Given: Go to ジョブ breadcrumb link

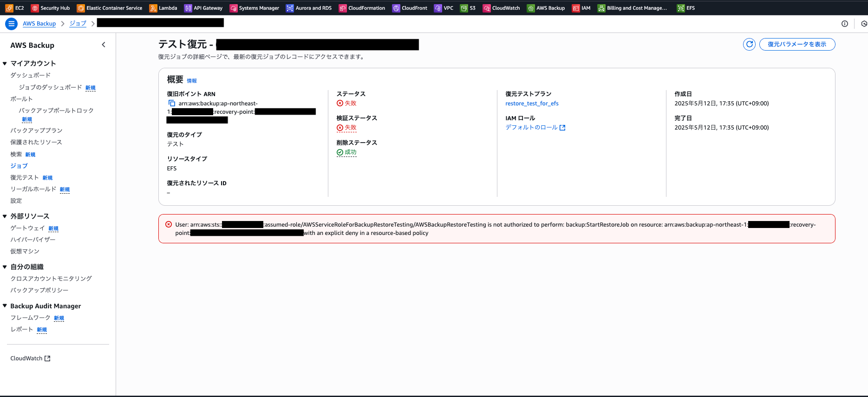Looking at the screenshot, I should 78,24.
